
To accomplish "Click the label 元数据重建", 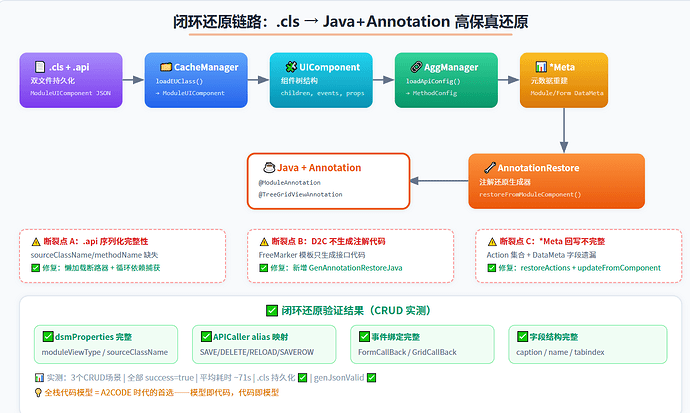I will tap(549, 80).
